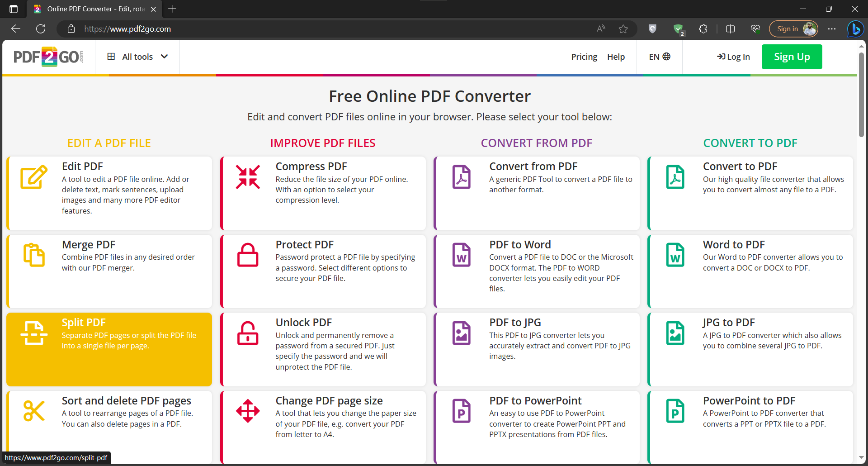
Task: Add page to favorites star icon
Action: tap(623, 29)
